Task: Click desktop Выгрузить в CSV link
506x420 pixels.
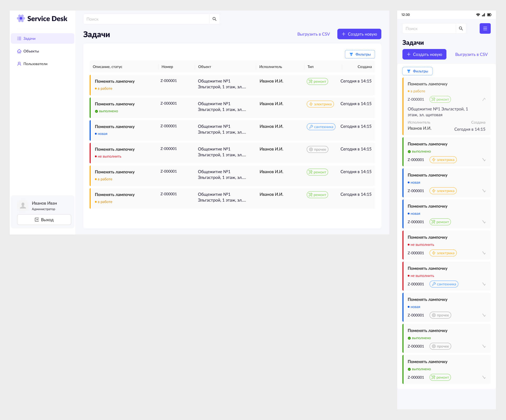Action: click(313, 34)
